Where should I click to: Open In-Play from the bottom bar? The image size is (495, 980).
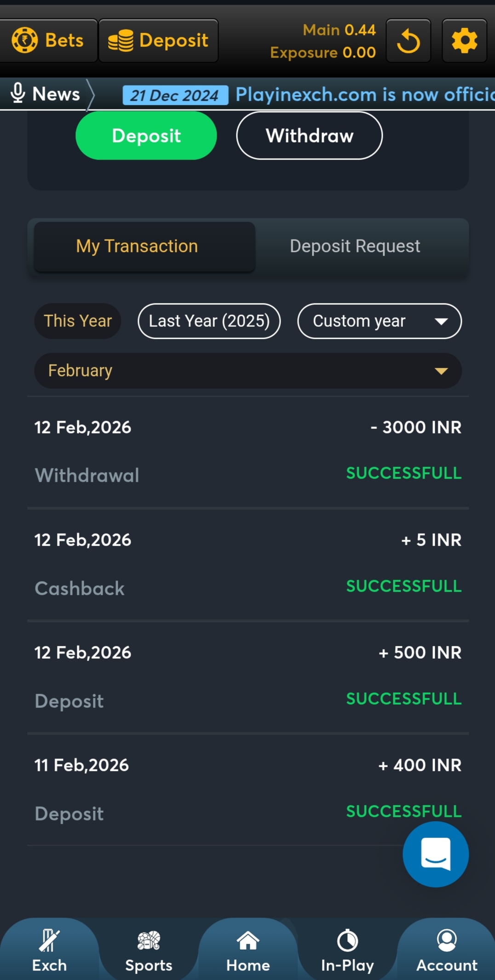tap(347, 950)
